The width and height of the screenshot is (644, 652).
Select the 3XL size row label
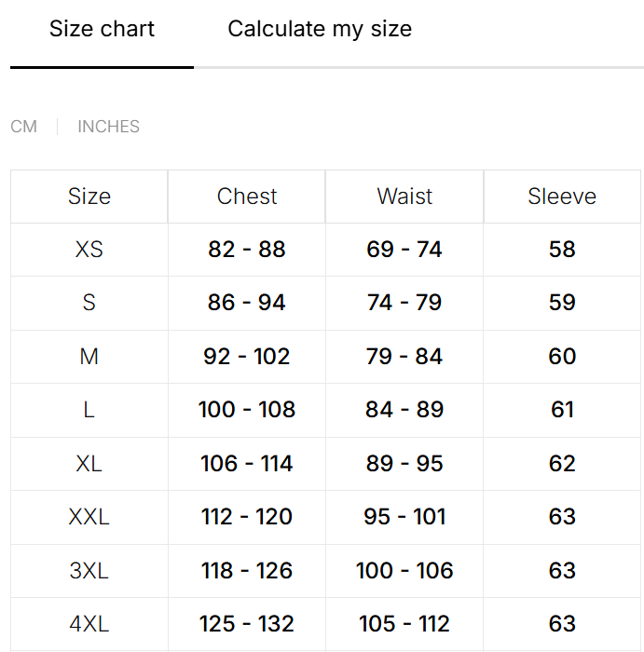(x=89, y=570)
